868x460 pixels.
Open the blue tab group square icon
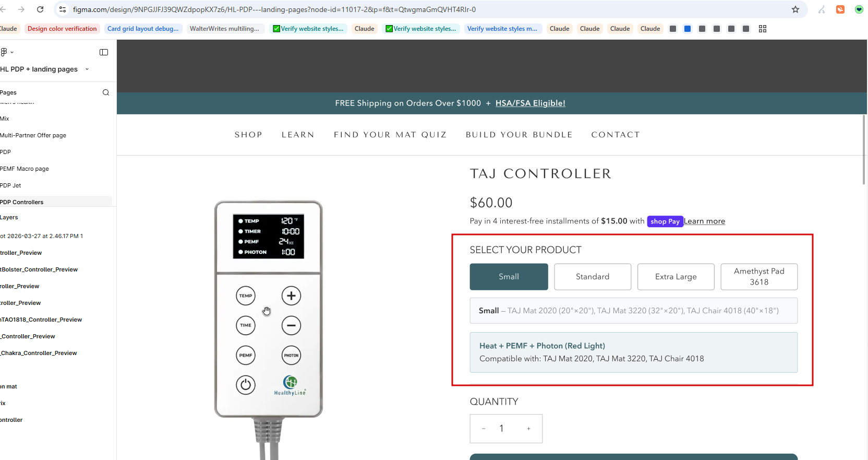point(688,29)
